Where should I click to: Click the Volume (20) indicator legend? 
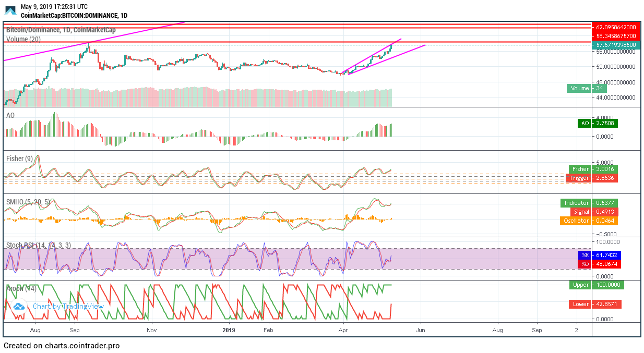point(23,39)
